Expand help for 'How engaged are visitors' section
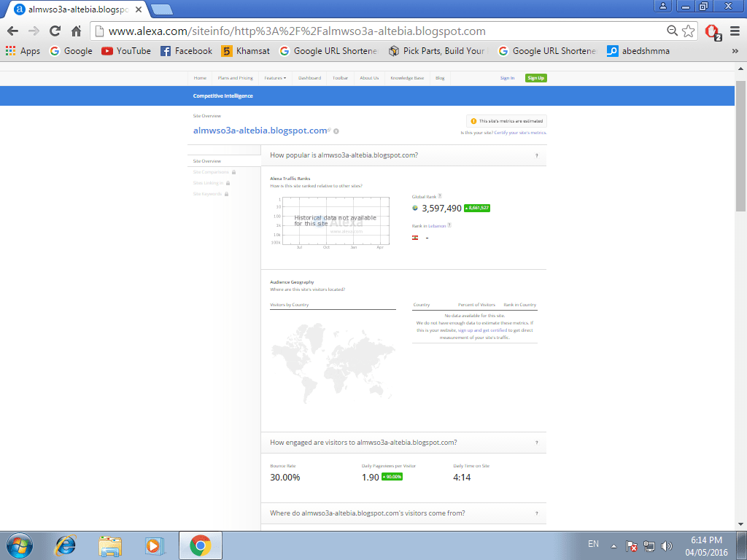 point(537,443)
